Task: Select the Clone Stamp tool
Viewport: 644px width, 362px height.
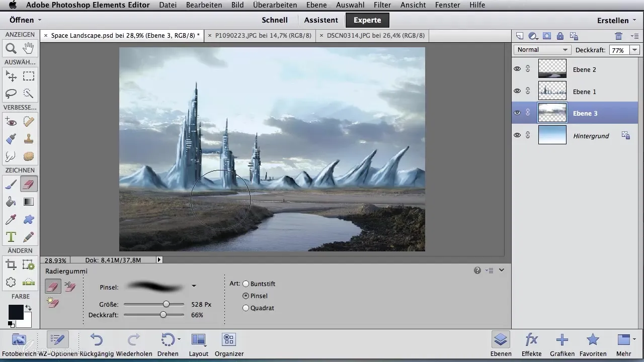Action: pos(29,139)
